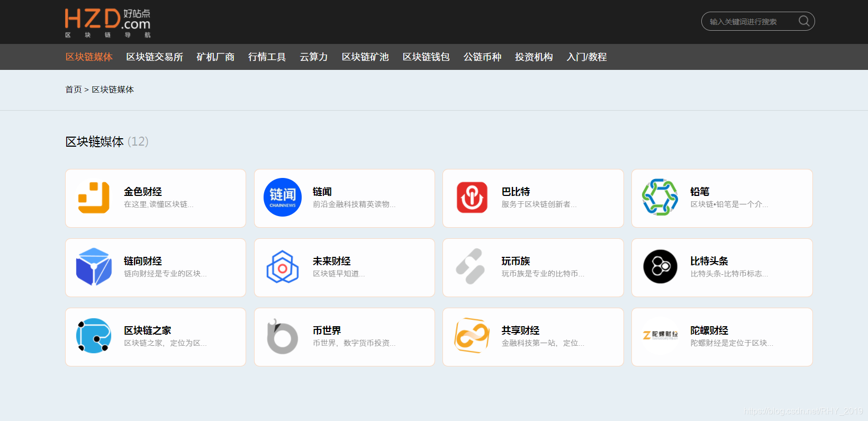Image resolution: width=868 pixels, height=421 pixels.
Task: Open the 云算力 navigation tab
Action: [314, 57]
